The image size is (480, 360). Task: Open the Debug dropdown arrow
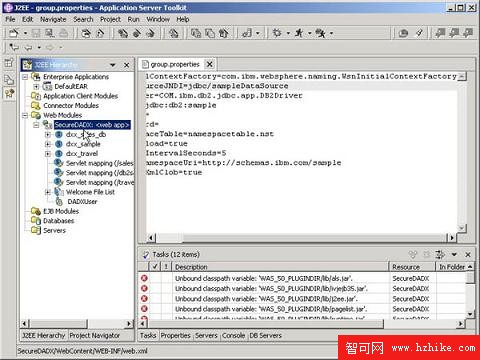tap(288, 33)
